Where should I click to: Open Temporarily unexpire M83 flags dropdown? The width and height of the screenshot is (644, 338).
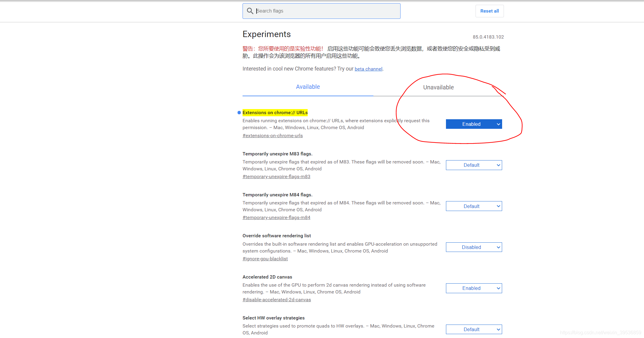click(x=474, y=165)
